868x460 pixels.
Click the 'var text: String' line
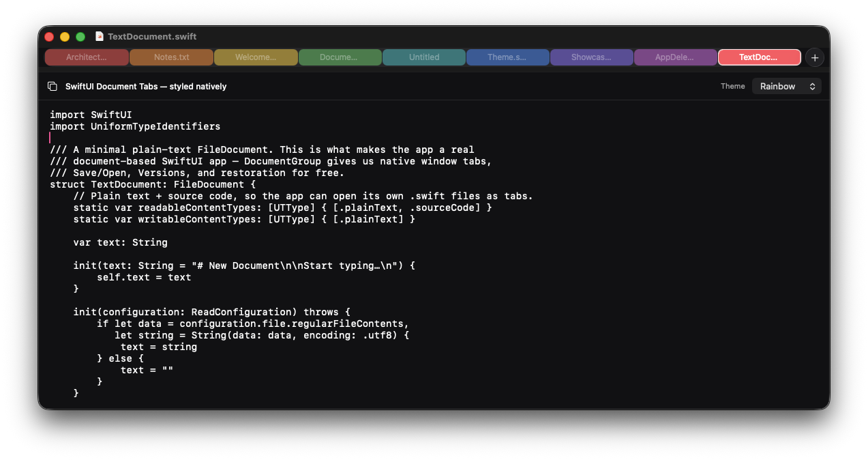pos(120,242)
